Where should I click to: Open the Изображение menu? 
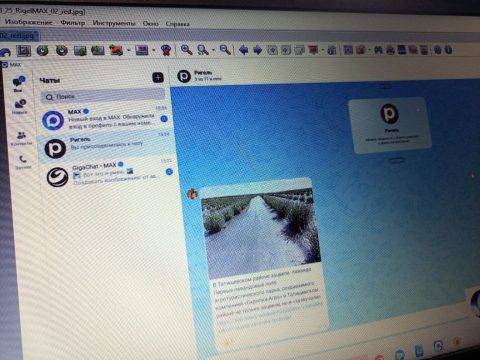[29, 22]
